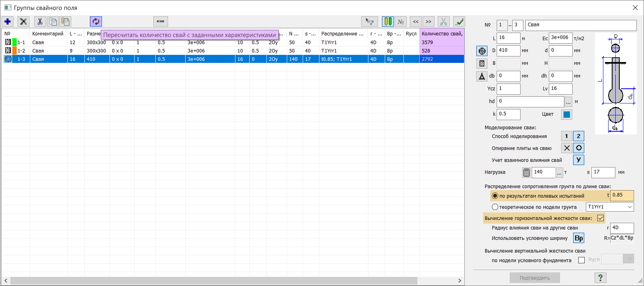Open the ellipsis selector next to hd field
Viewport: 644px width, 286px height.
(x=568, y=102)
